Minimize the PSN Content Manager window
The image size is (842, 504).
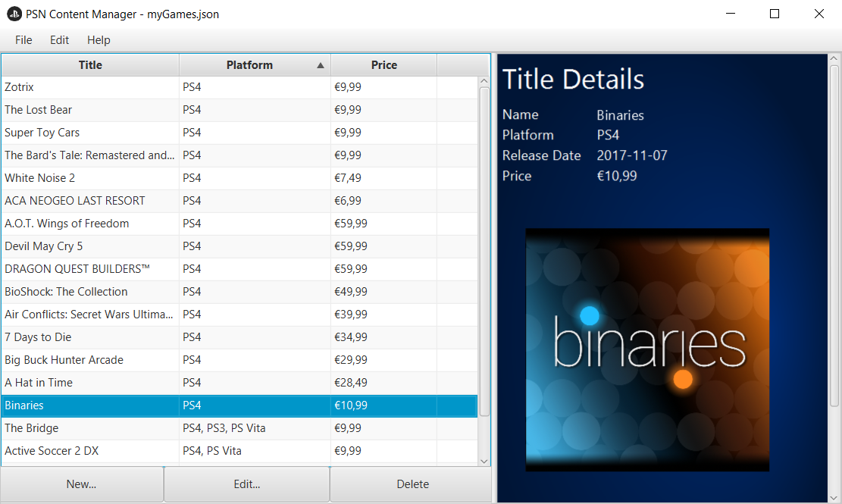[x=731, y=14]
